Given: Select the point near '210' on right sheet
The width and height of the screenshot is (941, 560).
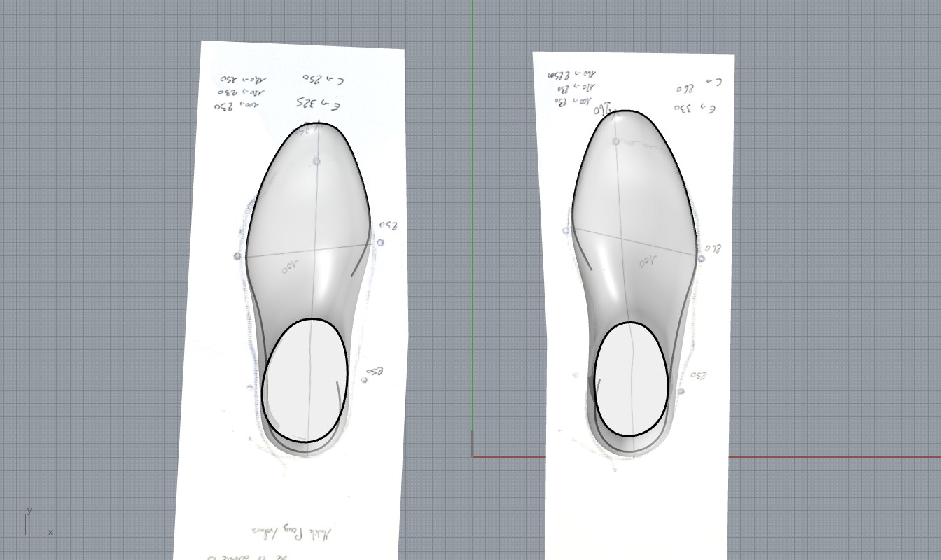Looking at the screenshot, I should tap(702, 258).
